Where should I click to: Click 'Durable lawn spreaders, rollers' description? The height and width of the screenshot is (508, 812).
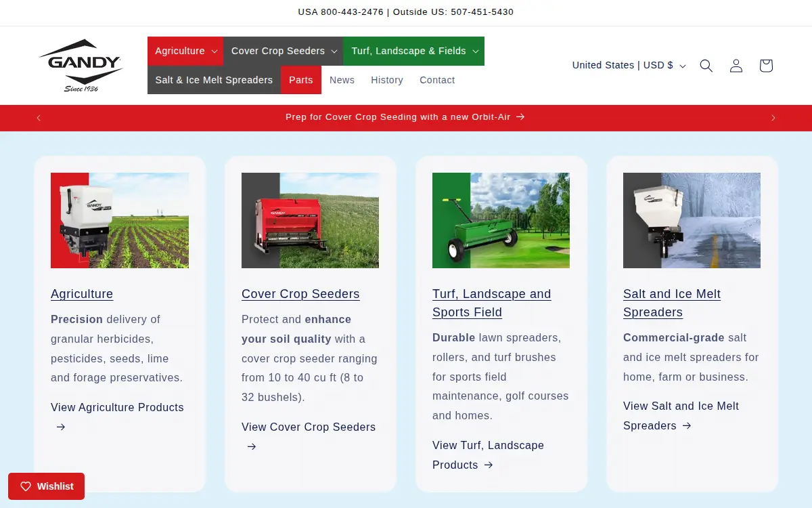501,377
